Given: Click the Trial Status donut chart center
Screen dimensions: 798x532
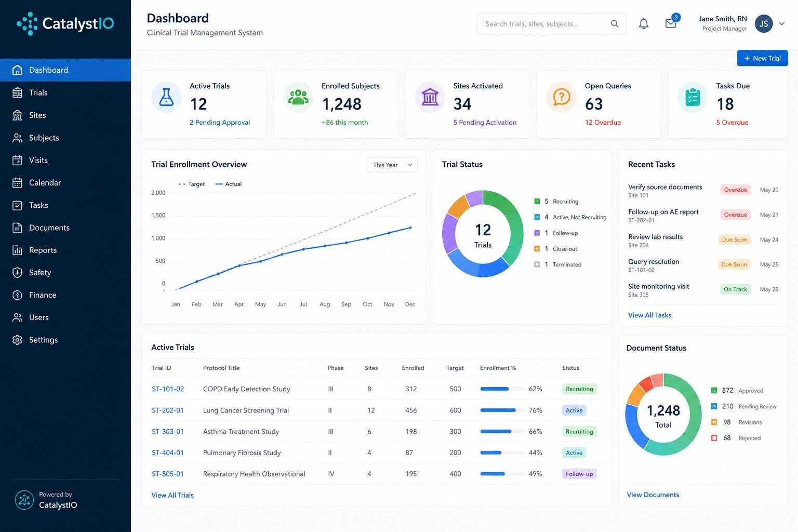Looking at the screenshot, I should tap(483, 235).
